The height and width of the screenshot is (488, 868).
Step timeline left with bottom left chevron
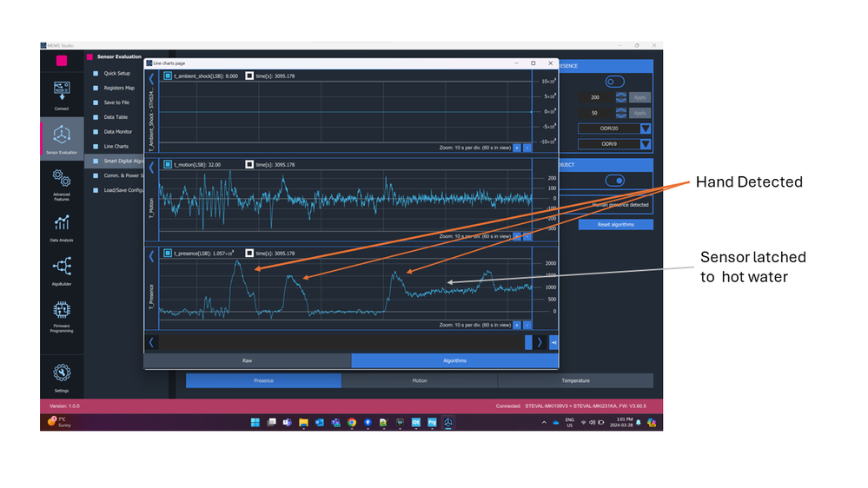click(x=151, y=342)
